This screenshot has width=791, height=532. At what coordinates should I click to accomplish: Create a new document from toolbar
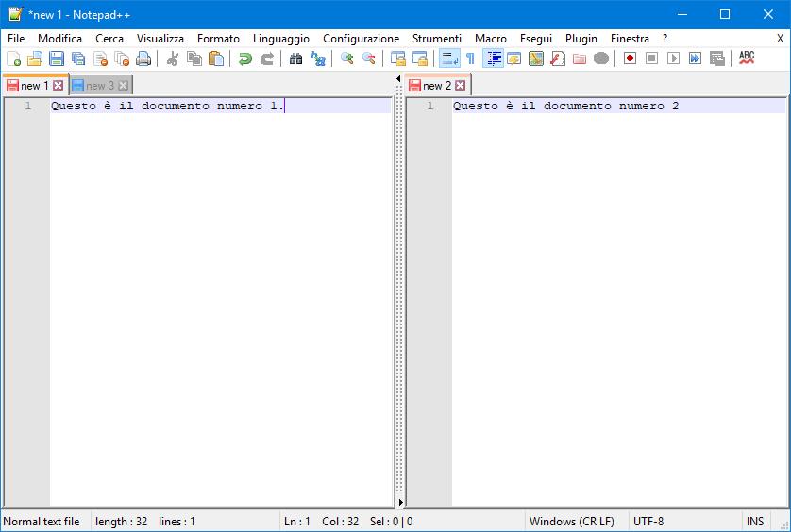[x=13, y=58]
